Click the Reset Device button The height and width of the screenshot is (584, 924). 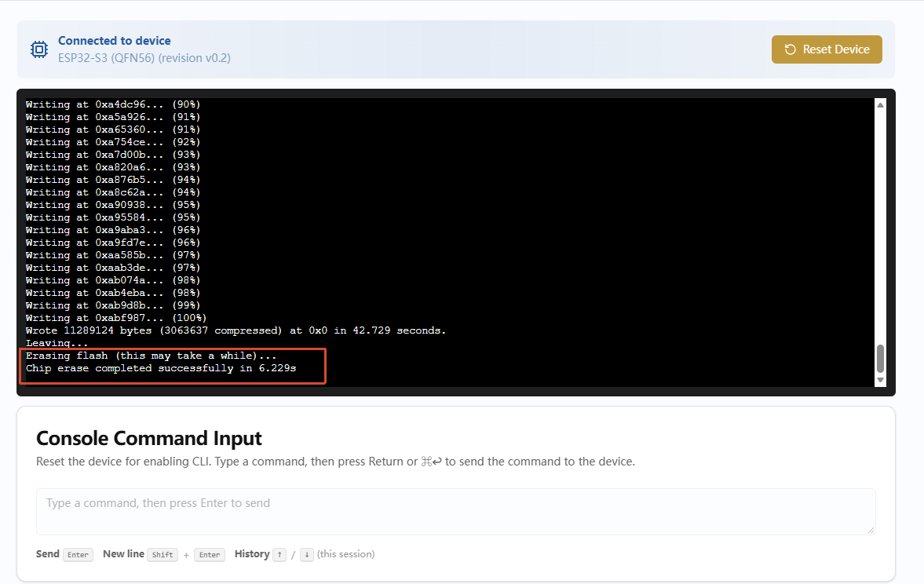point(827,49)
